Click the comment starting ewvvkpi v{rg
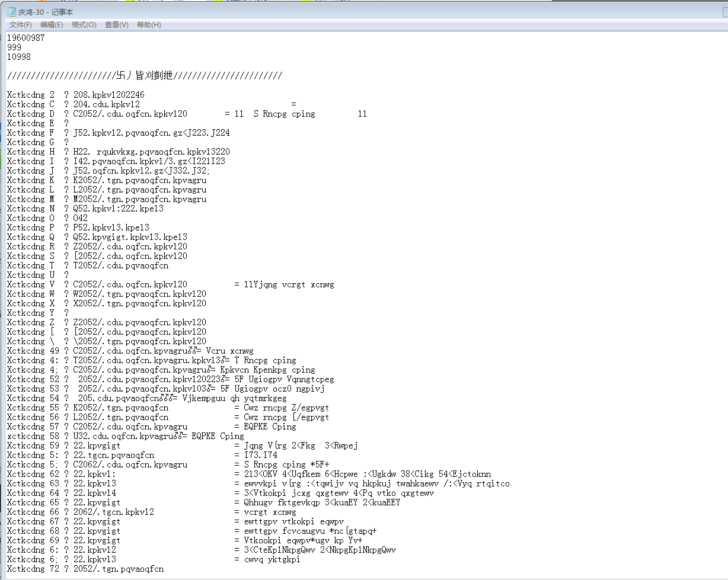The height and width of the screenshot is (580, 728). click(377, 483)
